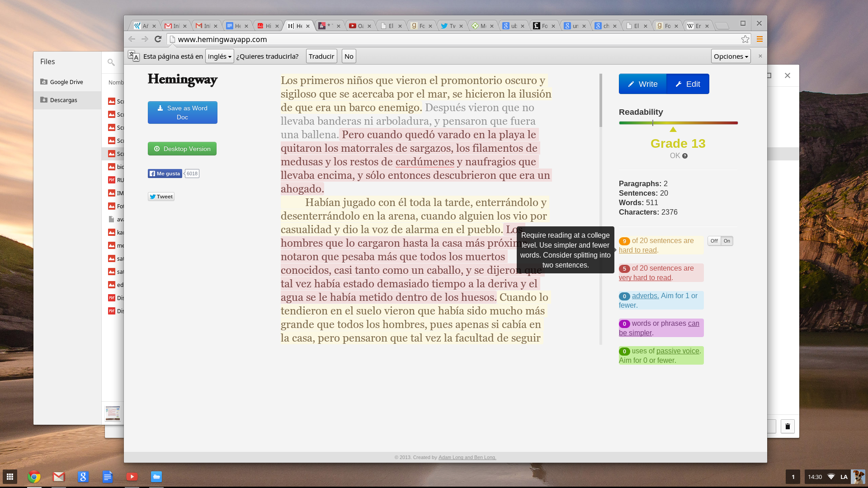
Task: Click the 5 very-hard-to-read count badge
Action: point(624,269)
